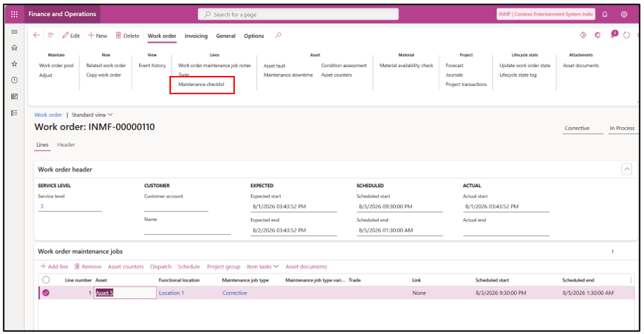
Task: Click the personalize diamond icon in toolbar
Action: [584, 35]
